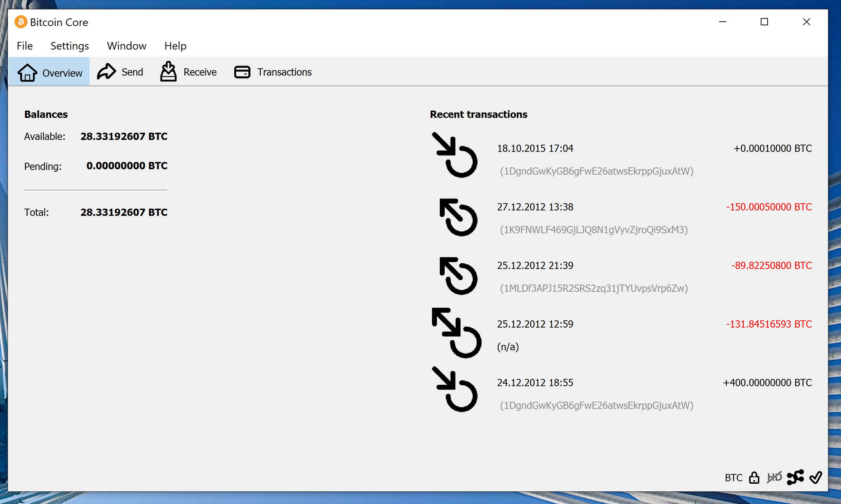
Task: Click the wallet encrypted lock icon
Action: click(x=754, y=478)
